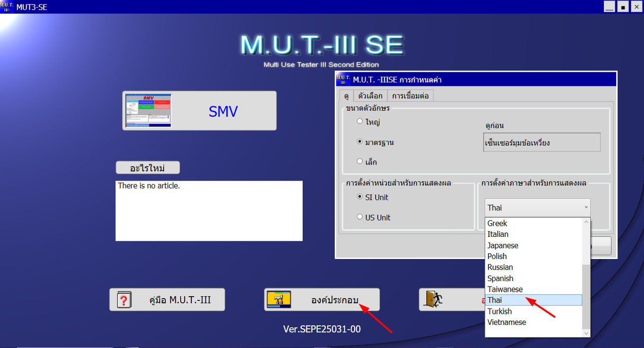The width and height of the screenshot is (644, 348).
Task: Switch to the ดู tab
Action: 346,96
